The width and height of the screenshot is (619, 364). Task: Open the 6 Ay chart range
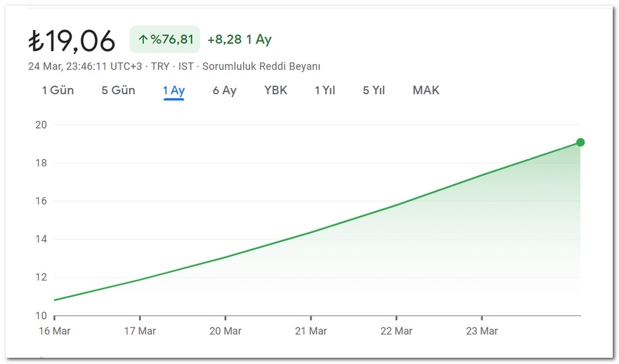coord(225,90)
